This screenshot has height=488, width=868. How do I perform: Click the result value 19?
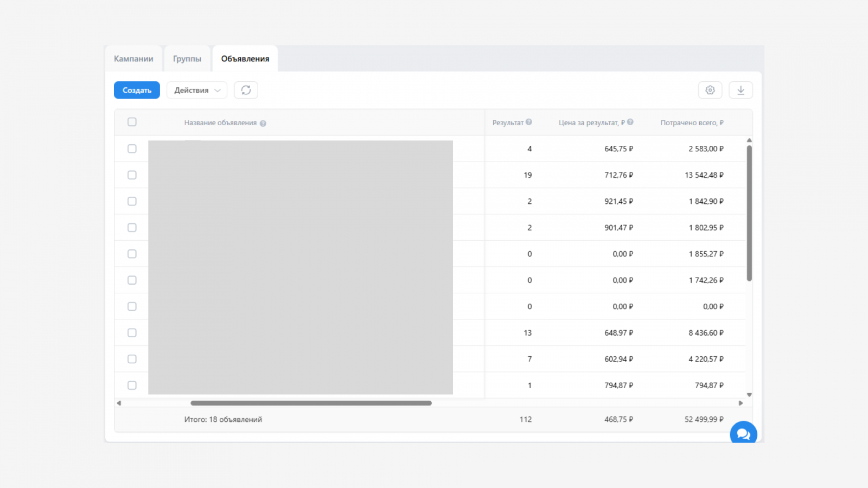click(528, 175)
